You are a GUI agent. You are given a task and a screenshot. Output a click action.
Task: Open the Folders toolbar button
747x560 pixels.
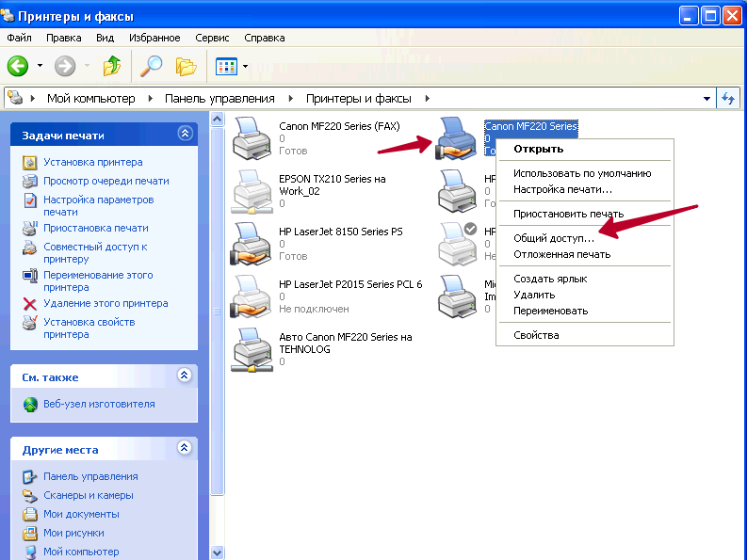click(186, 66)
